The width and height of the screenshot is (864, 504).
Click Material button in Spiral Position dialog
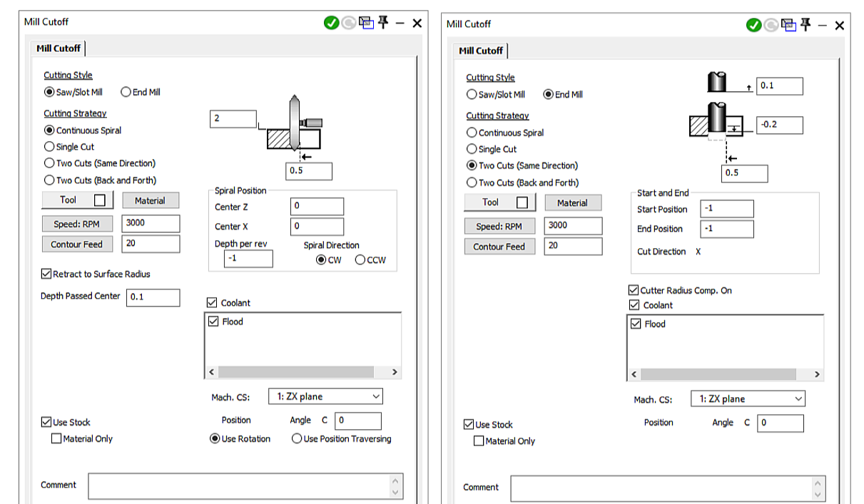(x=151, y=200)
